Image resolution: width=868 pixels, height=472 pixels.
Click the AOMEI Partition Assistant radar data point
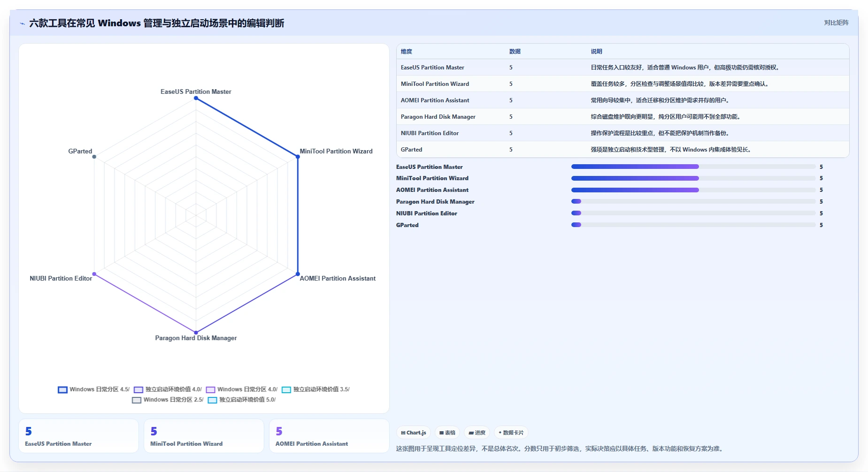click(x=298, y=274)
